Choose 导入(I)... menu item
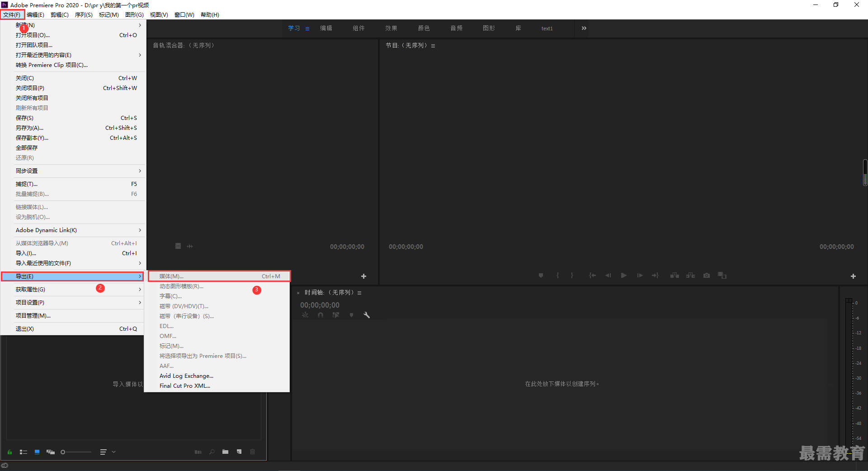 click(73, 253)
